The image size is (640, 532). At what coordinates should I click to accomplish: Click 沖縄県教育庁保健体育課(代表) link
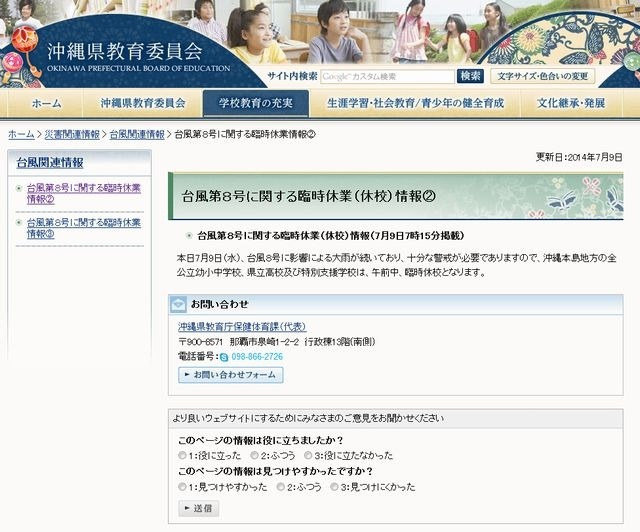coord(242,327)
